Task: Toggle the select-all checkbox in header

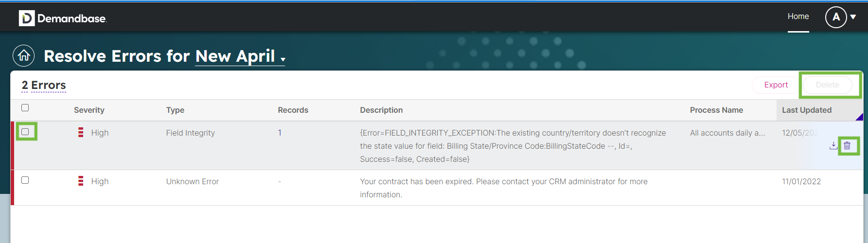Action: click(x=25, y=108)
